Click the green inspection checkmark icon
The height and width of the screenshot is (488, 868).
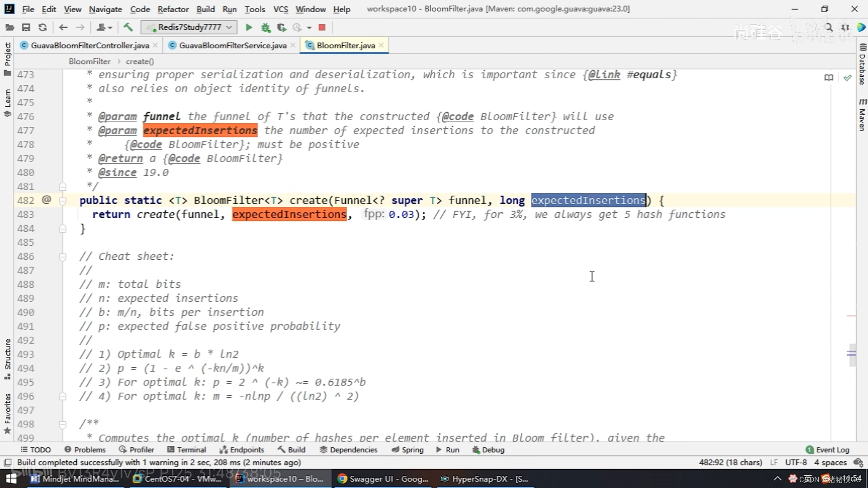[847, 78]
